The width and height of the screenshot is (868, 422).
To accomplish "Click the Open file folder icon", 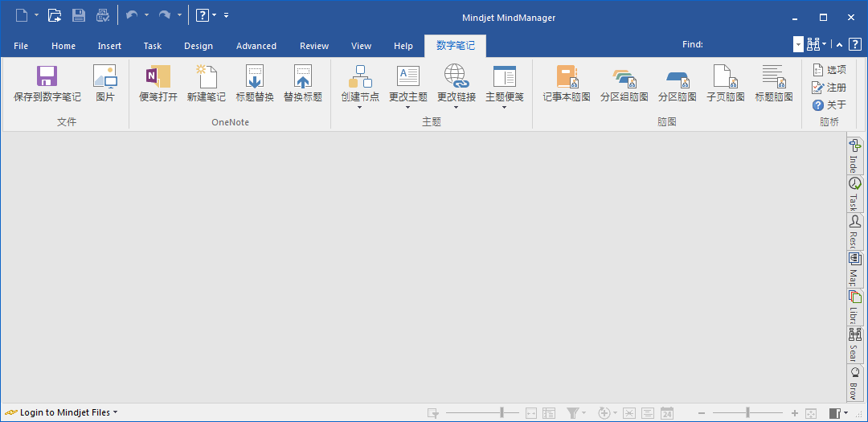I will (55, 15).
